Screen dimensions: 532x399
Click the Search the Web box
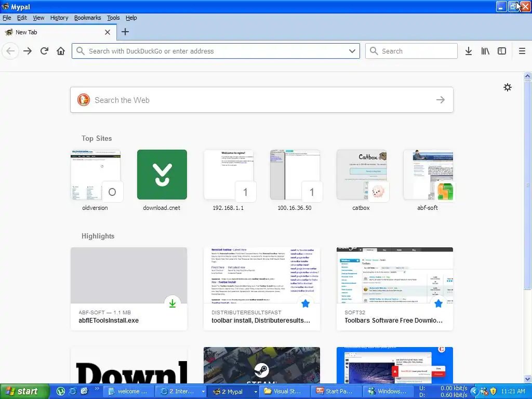[x=262, y=100]
